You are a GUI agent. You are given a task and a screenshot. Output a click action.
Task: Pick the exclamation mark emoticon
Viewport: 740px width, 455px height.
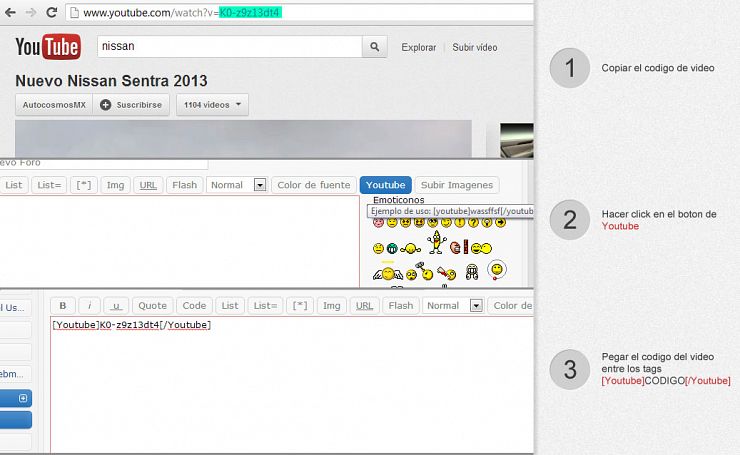point(460,222)
